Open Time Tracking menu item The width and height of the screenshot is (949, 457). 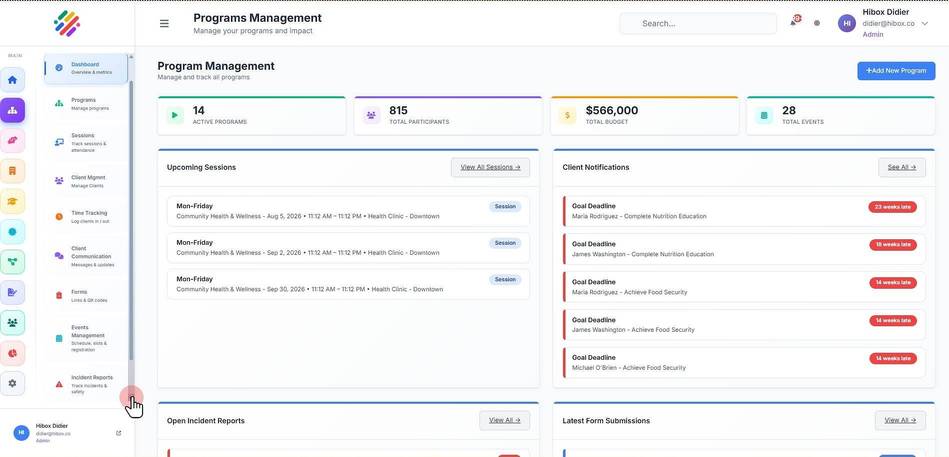coord(86,217)
